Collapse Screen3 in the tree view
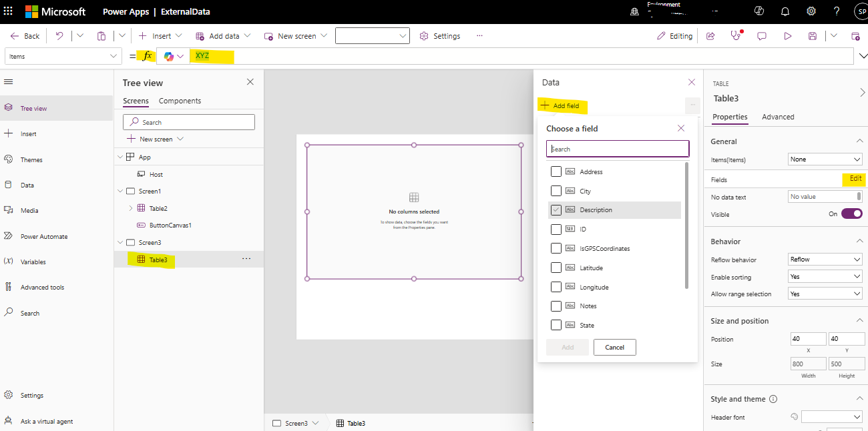Viewport: 868px width, 431px height. pos(120,242)
